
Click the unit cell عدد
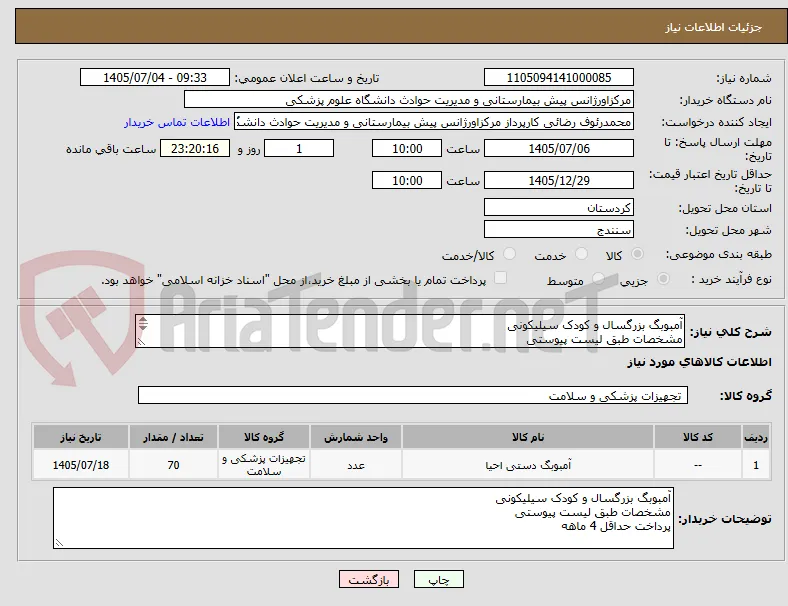pyautogui.click(x=356, y=465)
